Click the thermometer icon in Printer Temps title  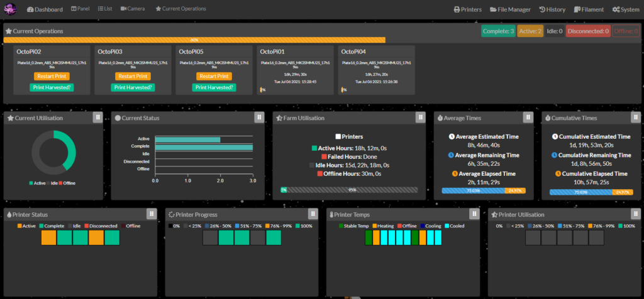coord(331,214)
